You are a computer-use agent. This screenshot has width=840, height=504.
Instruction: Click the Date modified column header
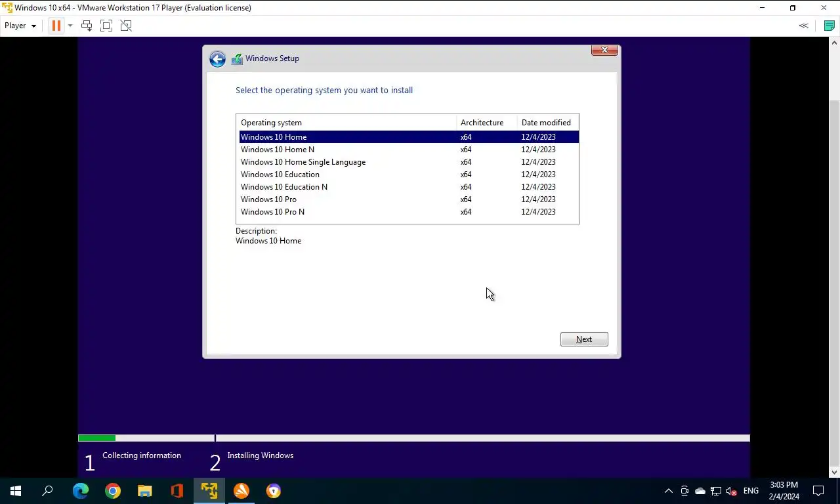coord(548,123)
